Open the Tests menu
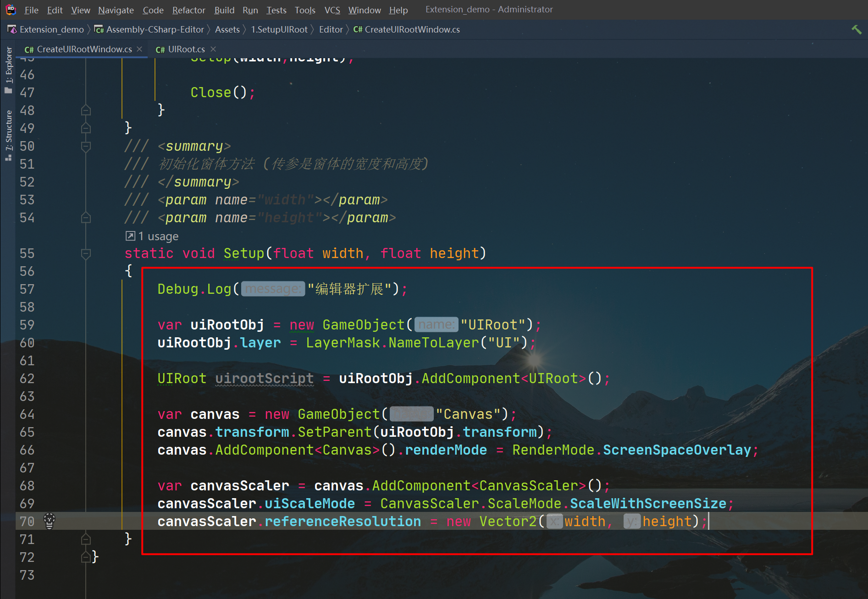868x599 pixels. click(x=276, y=10)
